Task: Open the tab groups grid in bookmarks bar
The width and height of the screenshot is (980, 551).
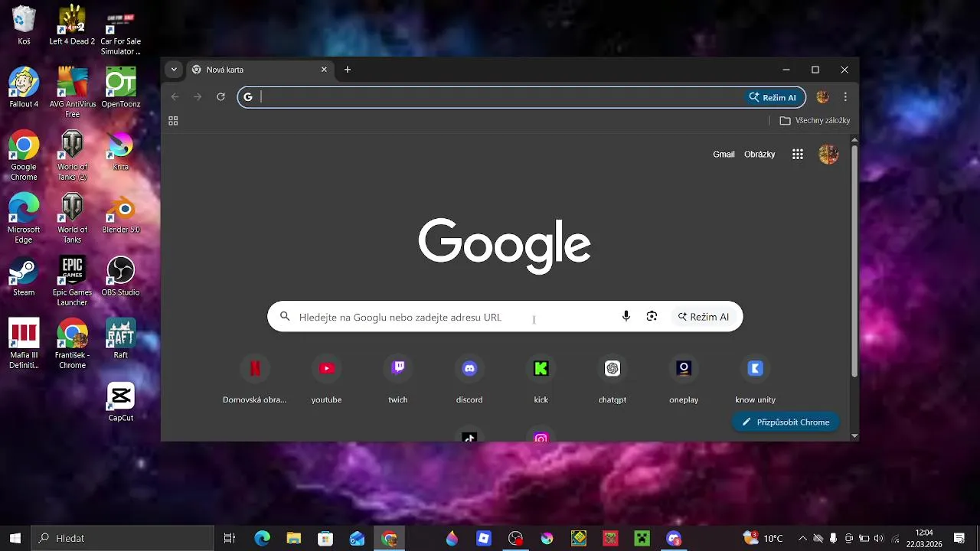Action: [173, 120]
